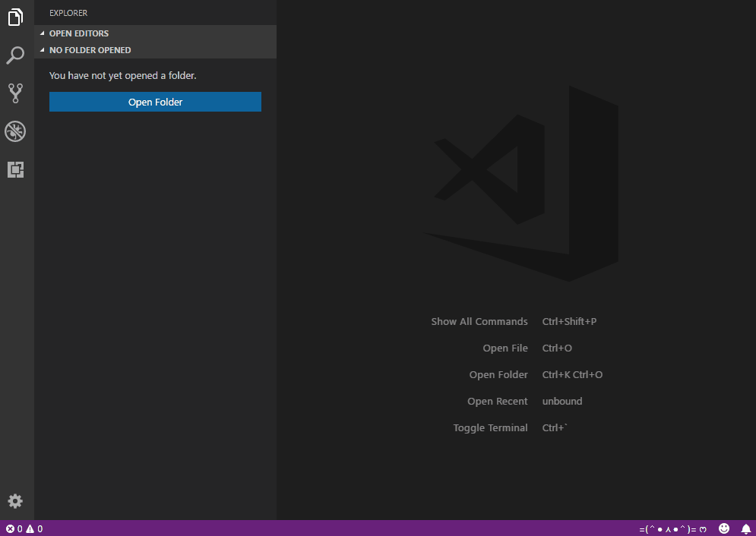Click the blue Open Folder button
This screenshot has height=536, width=756.
(x=155, y=102)
